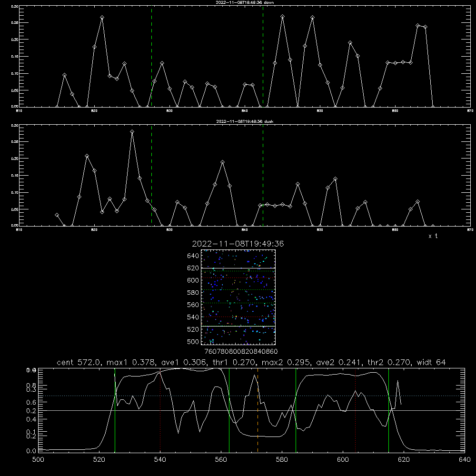This screenshot has width=476, height=476.
Task: Click the lower white horizontal line in the center image
Action: coord(238,327)
